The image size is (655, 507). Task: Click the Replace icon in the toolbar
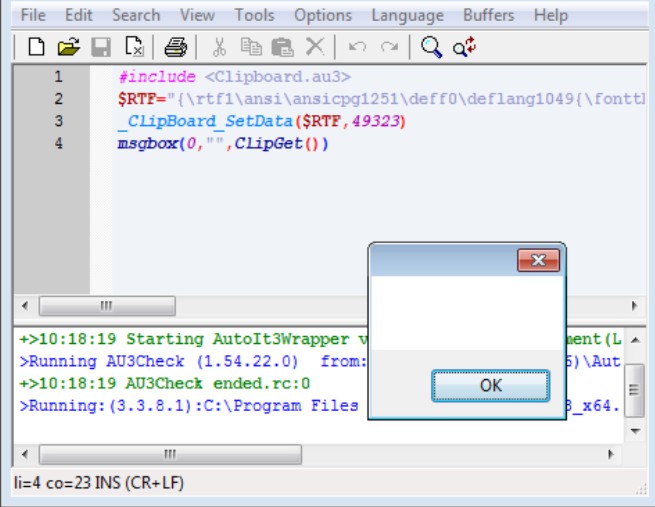pos(463,47)
